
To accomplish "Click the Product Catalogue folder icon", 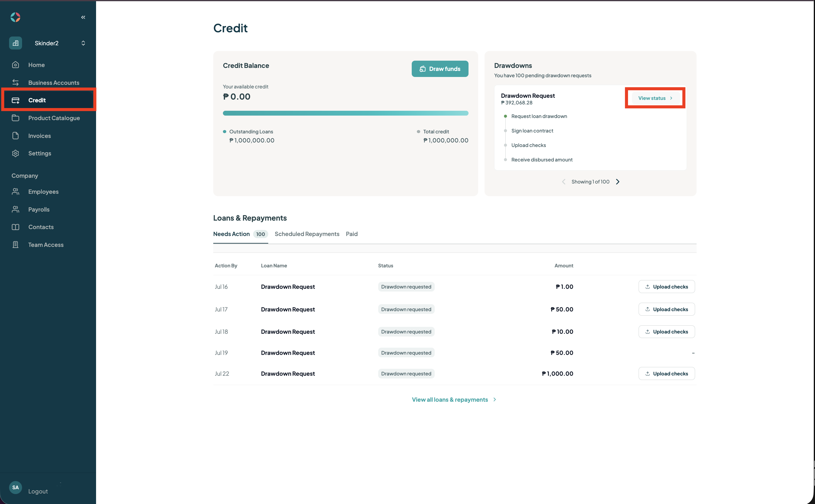I will 15,118.
